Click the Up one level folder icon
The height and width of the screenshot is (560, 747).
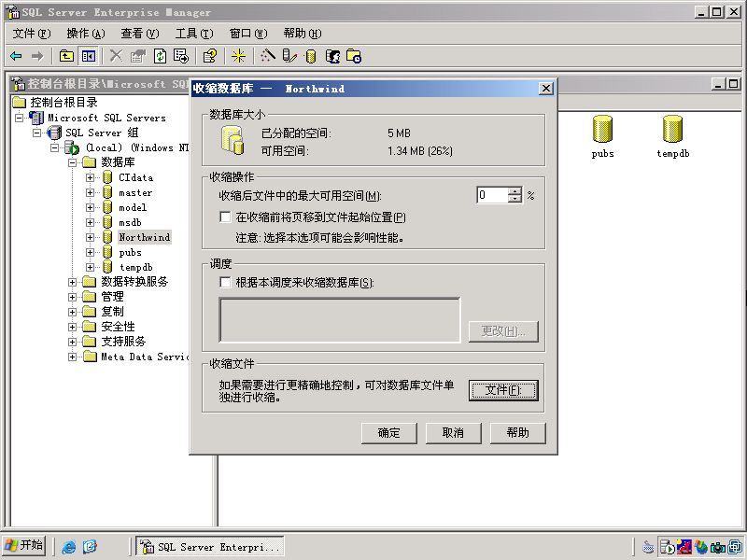(x=66, y=56)
